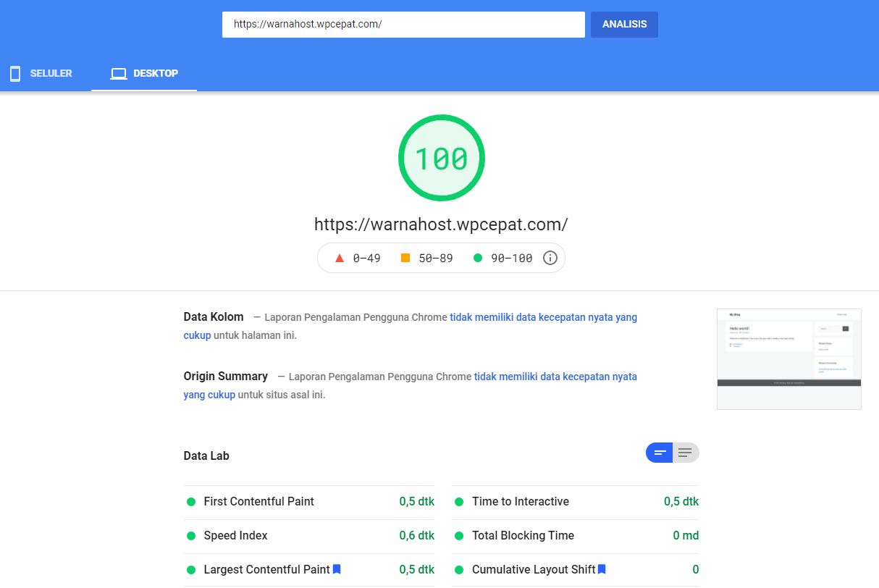Click the red triangle 0–49 legend icon
The image size is (879, 588).
pos(339,258)
